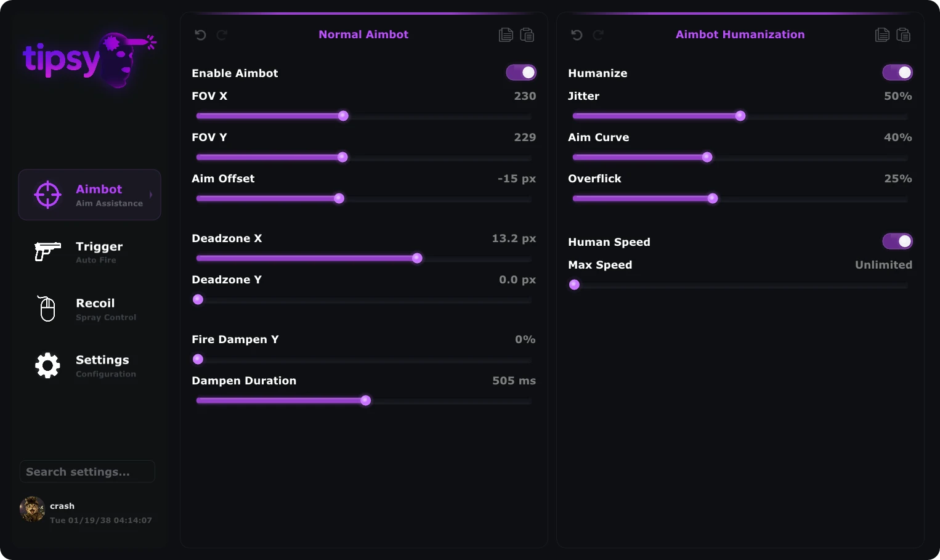Switch to the Recoil Spray Control tab
940x560 pixels.
[x=90, y=309]
